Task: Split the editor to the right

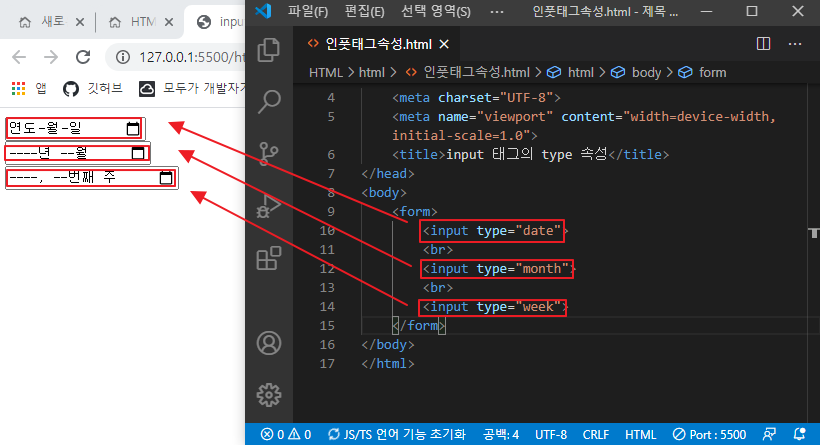Action: 764,44
